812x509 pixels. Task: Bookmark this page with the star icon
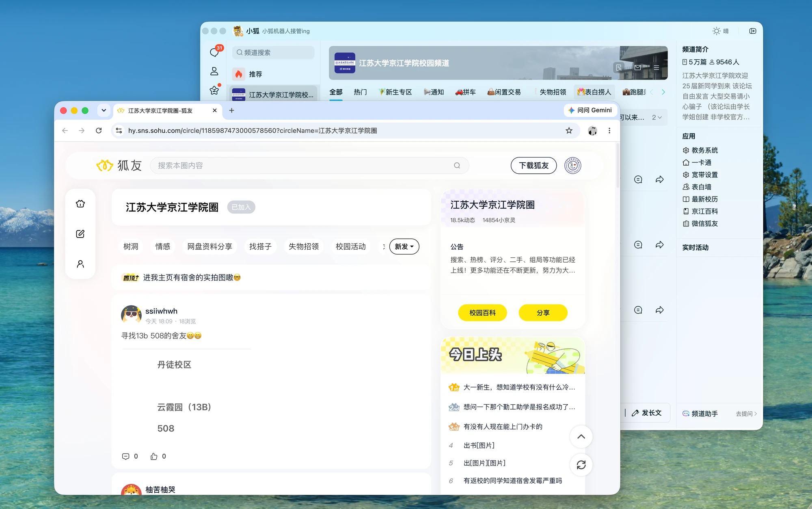tap(569, 130)
